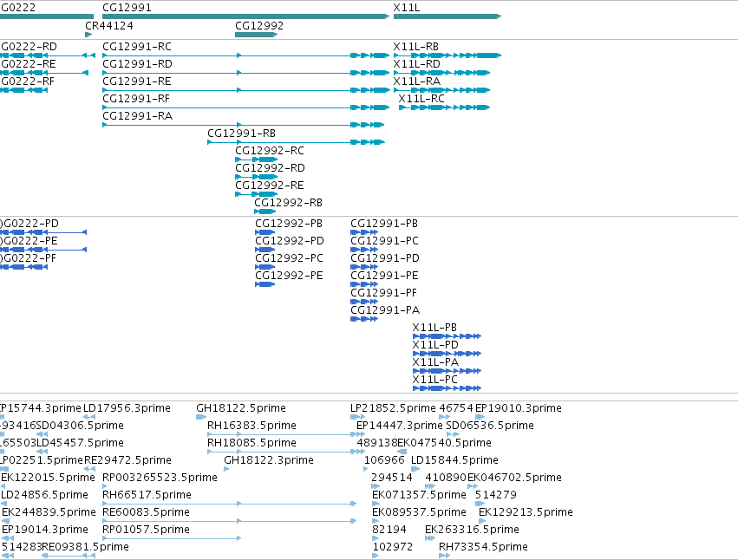Click the G0222-PD protein label
Viewport: 738px width, 560px height.
(x=29, y=224)
